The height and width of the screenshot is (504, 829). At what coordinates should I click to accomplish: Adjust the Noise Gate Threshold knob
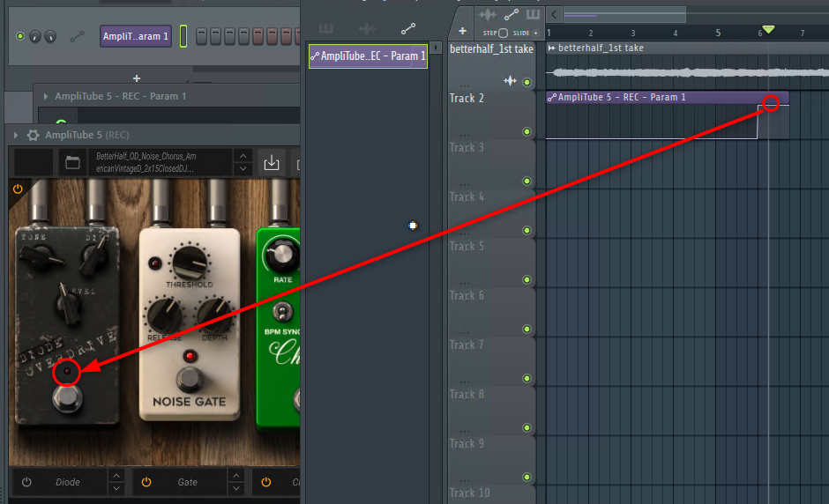(x=189, y=261)
